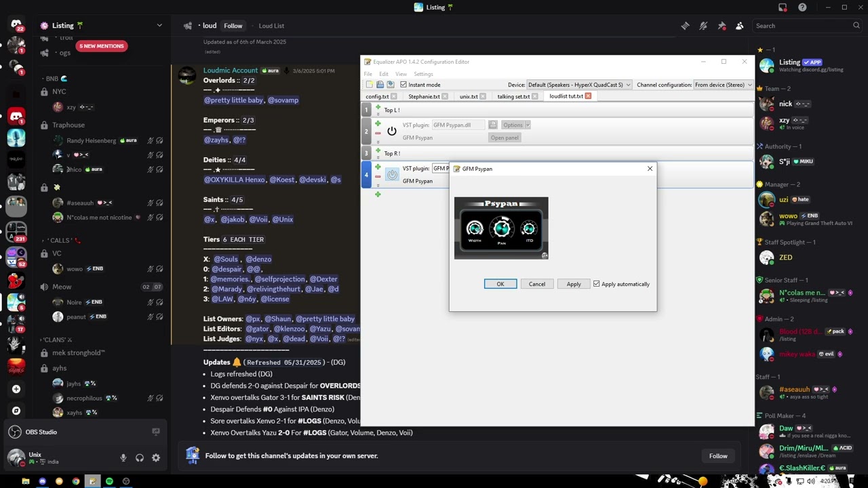Click Apply in GFM Psypan dialog
868x488 pixels.
(574, 284)
